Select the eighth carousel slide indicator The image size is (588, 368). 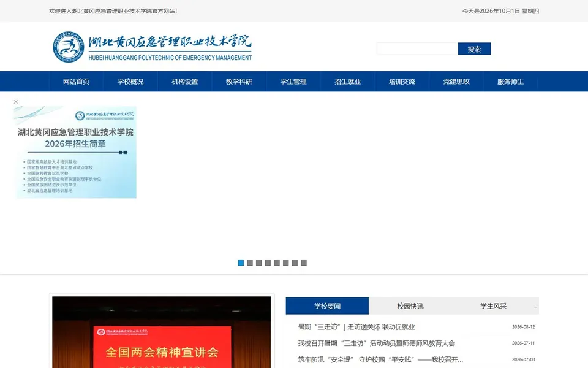coord(304,263)
